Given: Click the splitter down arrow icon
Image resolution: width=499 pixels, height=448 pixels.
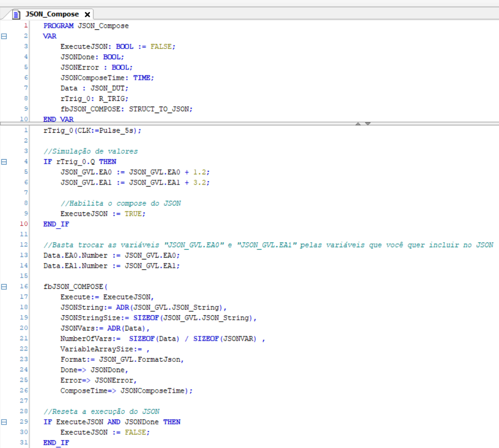Looking at the screenshot, I should coord(367,123).
